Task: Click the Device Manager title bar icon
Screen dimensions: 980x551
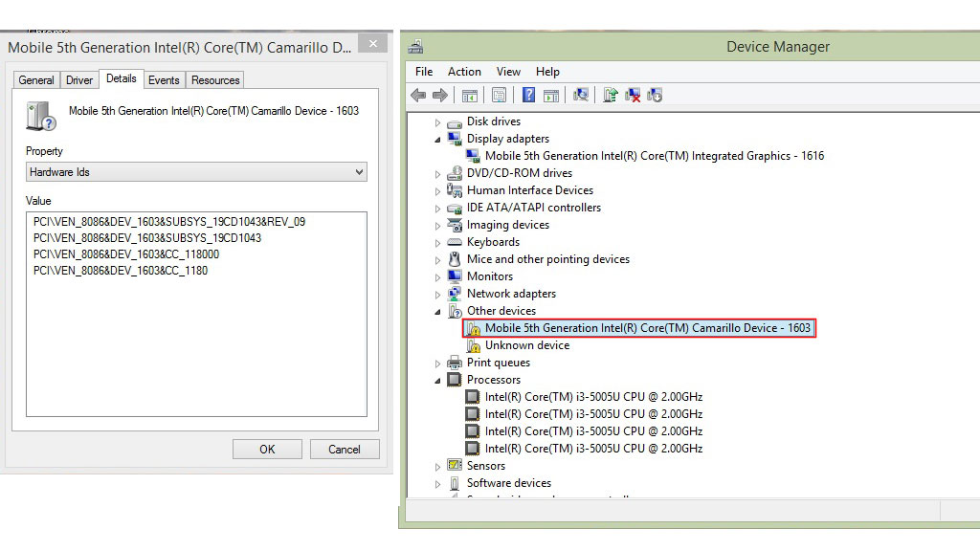Action: [x=415, y=47]
